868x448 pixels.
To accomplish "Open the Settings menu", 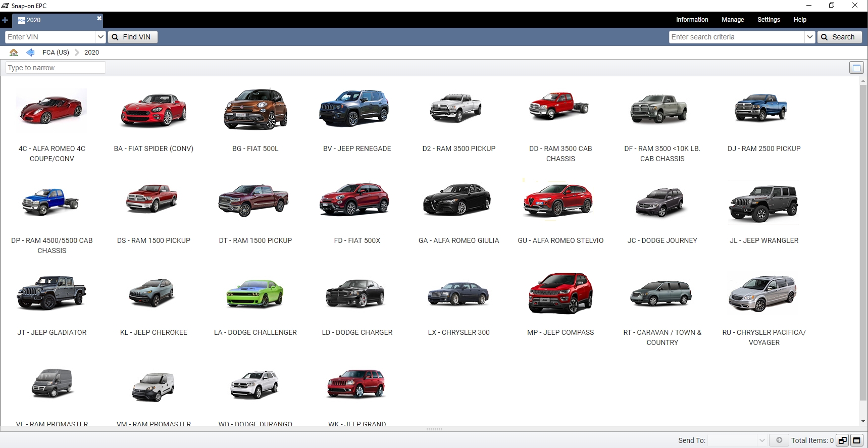I will pyautogui.click(x=769, y=20).
